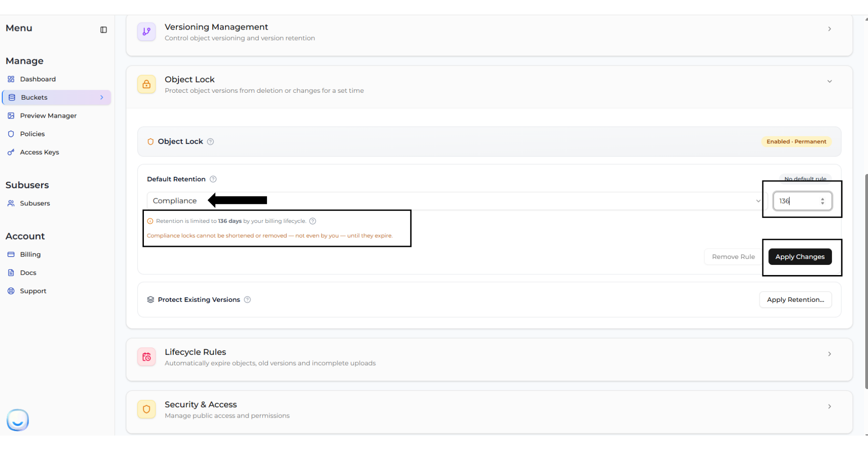Click the Lifecycle Rules calendar icon
Viewport: 868px width, 450px height.
pyautogui.click(x=147, y=357)
